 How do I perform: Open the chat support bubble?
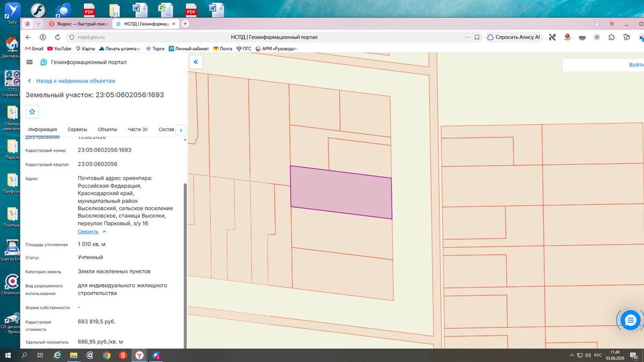(x=630, y=320)
